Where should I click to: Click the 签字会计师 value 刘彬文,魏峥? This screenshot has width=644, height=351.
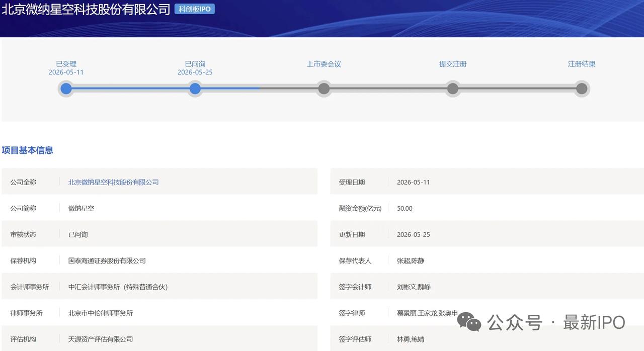pyautogui.click(x=414, y=287)
